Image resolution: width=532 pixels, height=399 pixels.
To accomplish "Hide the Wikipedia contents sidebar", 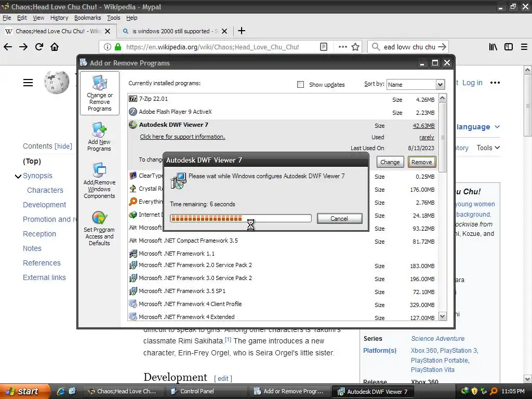I will click(63, 146).
